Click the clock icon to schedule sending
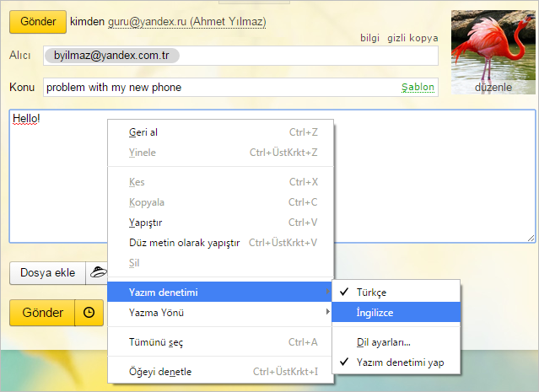 click(x=89, y=313)
